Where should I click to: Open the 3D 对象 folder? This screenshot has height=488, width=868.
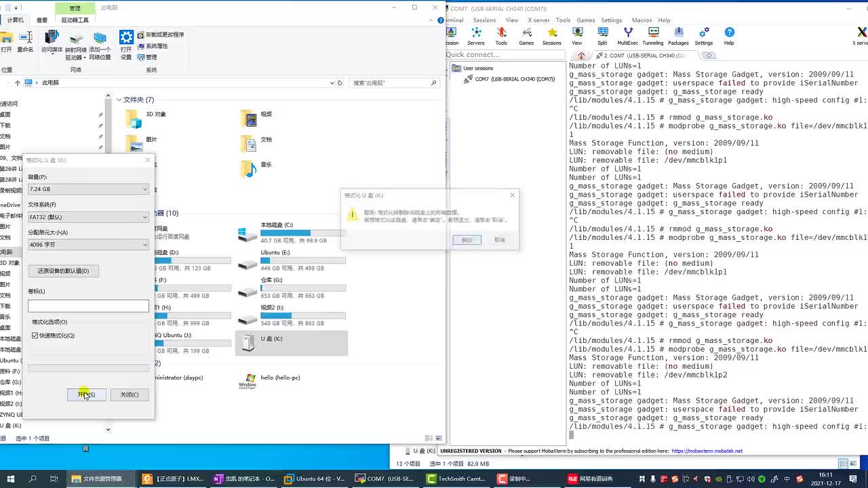(146, 119)
